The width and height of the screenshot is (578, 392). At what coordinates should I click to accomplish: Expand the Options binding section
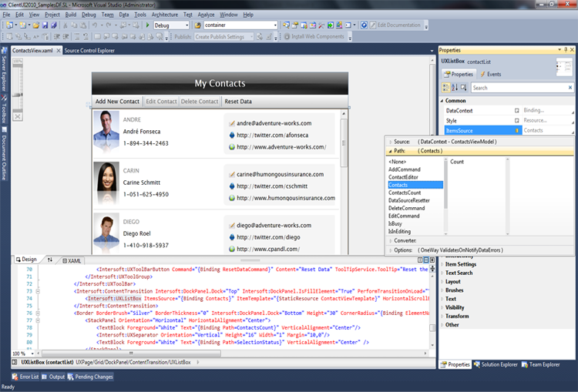click(x=391, y=250)
